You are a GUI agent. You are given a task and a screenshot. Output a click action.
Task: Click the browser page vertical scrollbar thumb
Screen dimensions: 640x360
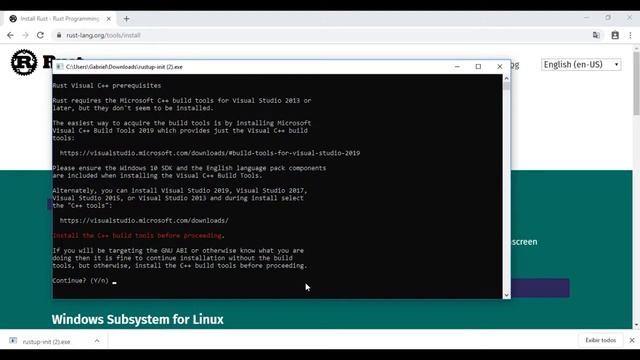tap(636, 84)
